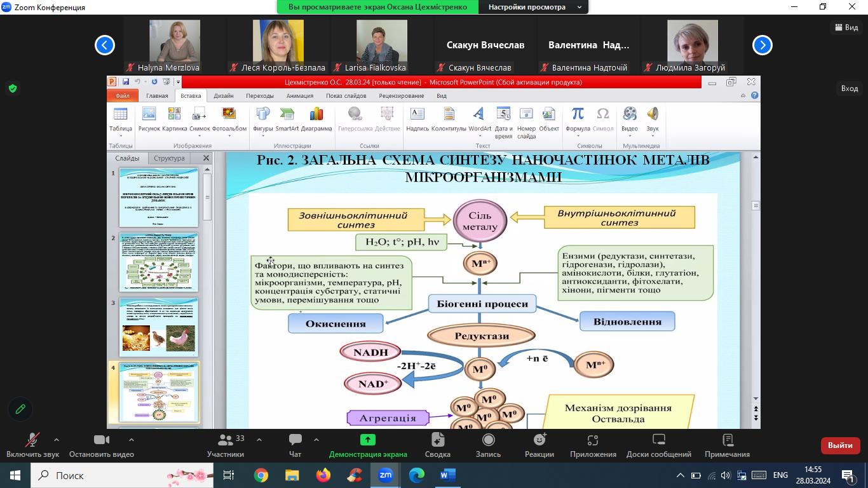Switch to the Дизайн ribbon tab
The width and height of the screenshot is (868, 488).
pyautogui.click(x=223, y=96)
